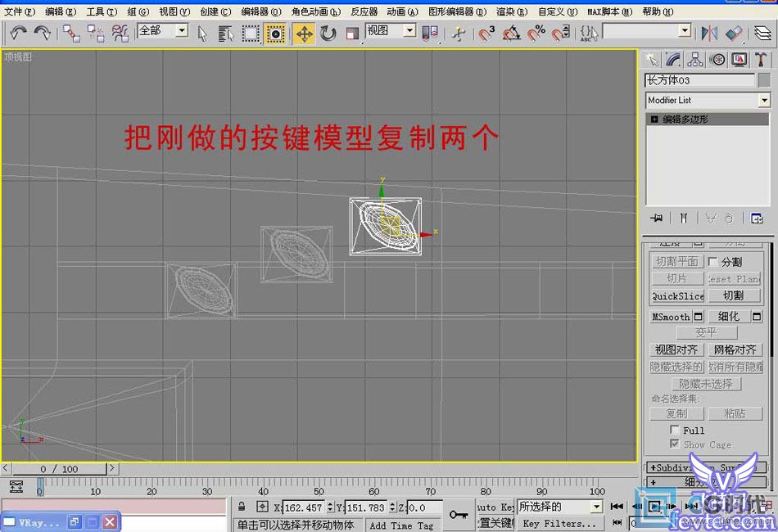Viewport: 778px width, 532px height.
Task: Click the Pin Stack icon
Action: coord(657,219)
